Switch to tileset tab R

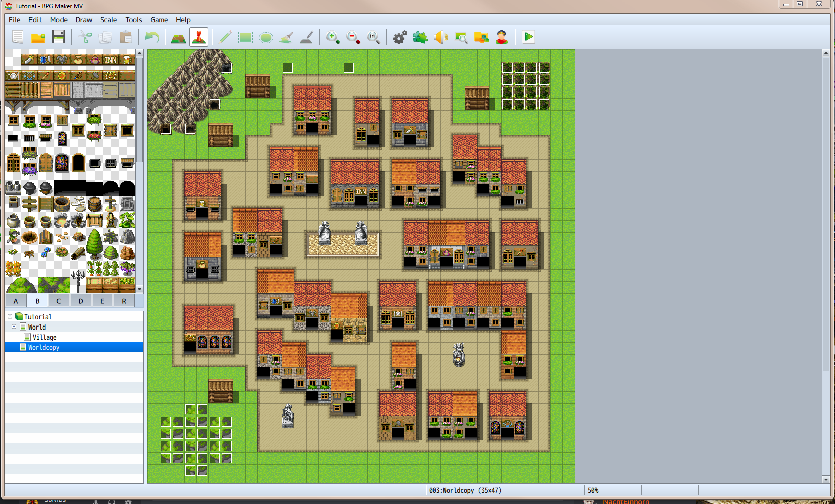[x=124, y=301]
